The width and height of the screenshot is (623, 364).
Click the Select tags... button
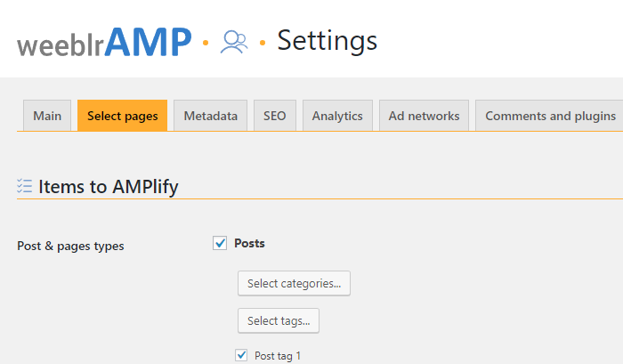[279, 320]
